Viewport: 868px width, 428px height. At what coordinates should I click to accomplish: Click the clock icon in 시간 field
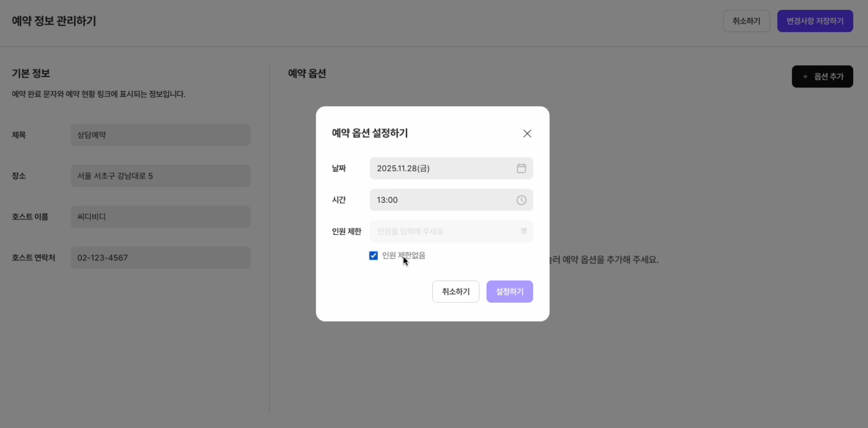point(521,200)
